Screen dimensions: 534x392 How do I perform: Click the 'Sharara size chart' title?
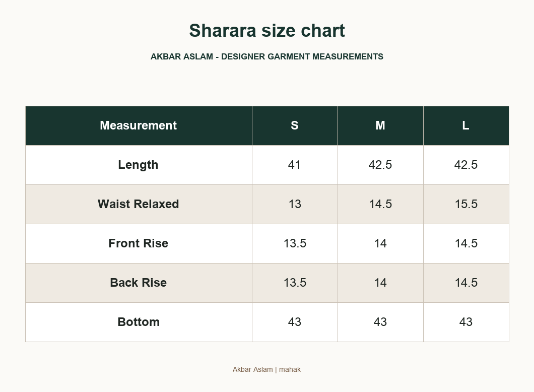click(x=267, y=31)
